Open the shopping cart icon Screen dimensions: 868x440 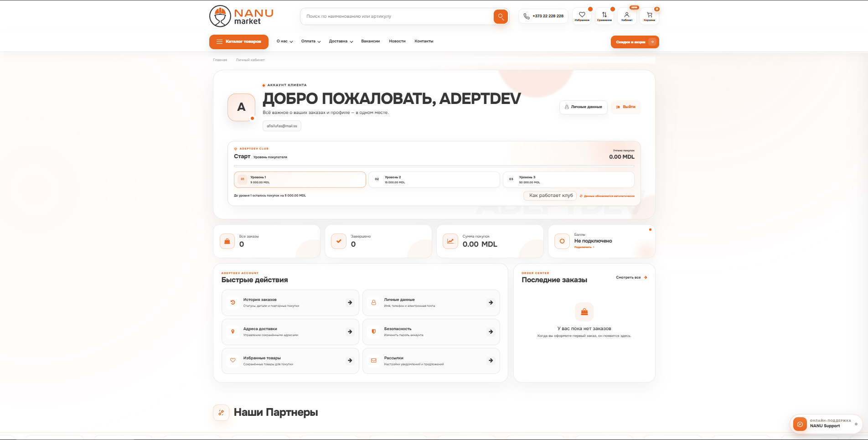point(649,16)
